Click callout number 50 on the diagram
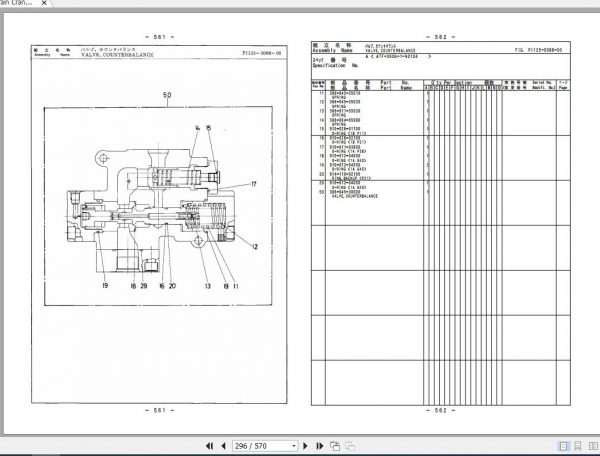Image resolution: width=600 pixels, height=456 pixels. (x=167, y=95)
